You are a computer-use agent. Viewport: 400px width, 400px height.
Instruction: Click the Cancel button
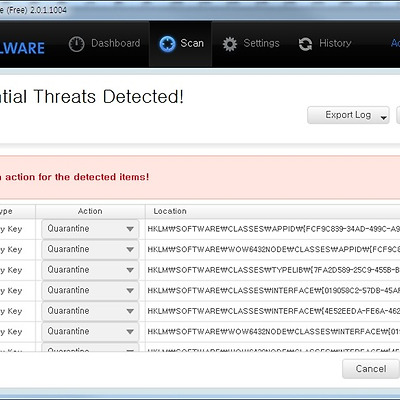(x=371, y=369)
